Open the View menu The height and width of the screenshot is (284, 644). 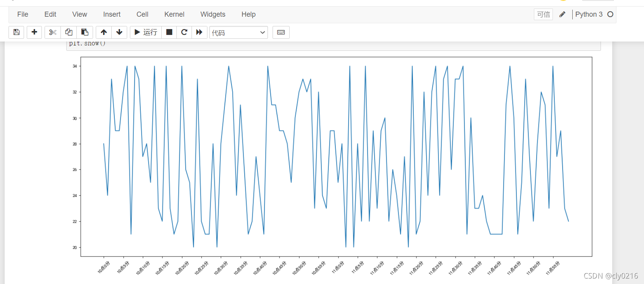(x=79, y=14)
